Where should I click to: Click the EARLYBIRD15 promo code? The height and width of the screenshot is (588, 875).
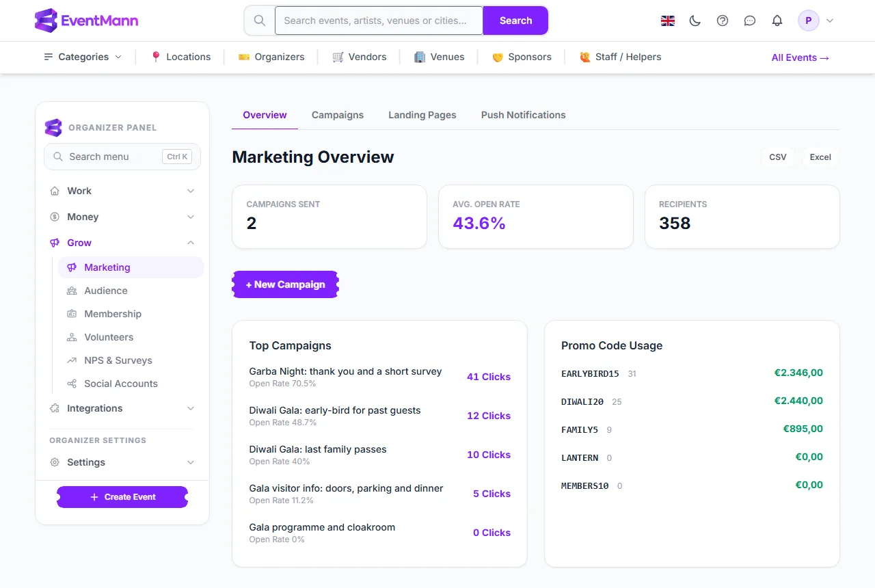pos(590,373)
